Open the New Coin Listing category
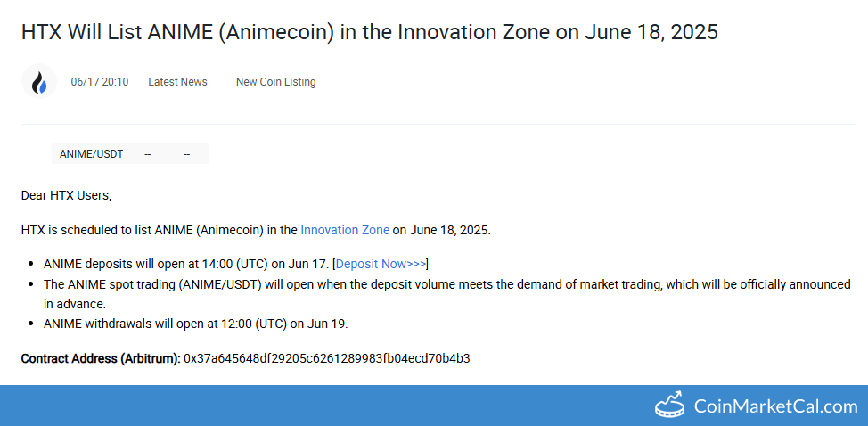The image size is (868, 426). [275, 82]
